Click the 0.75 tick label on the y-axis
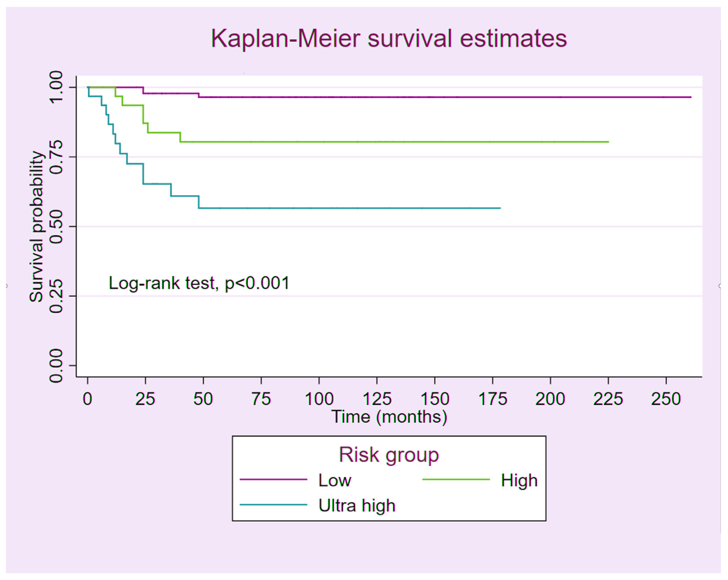The width and height of the screenshot is (728, 580). [56, 157]
